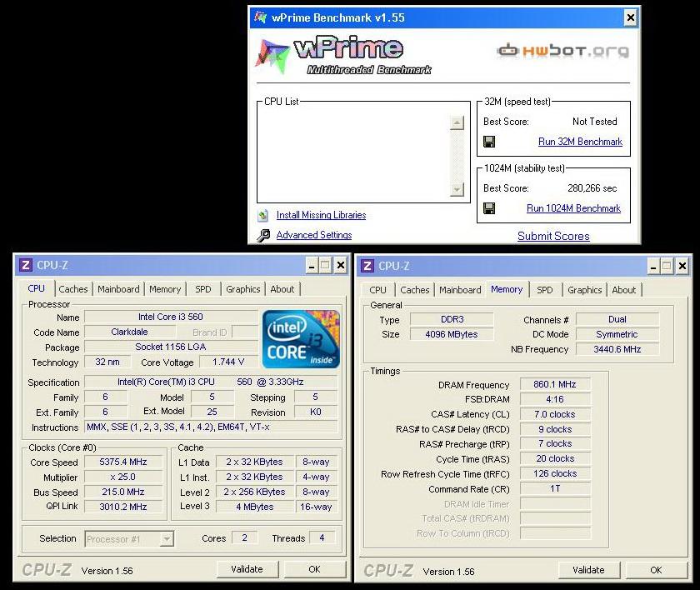Click the NB Frequency value 3440.6 MHz
700x590 pixels.
(617, 349)
